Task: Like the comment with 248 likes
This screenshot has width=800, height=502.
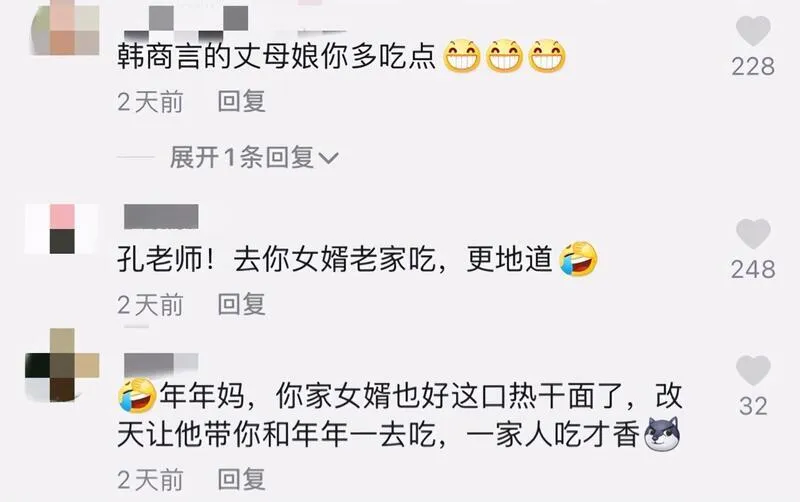Action: tap(753, 234)
